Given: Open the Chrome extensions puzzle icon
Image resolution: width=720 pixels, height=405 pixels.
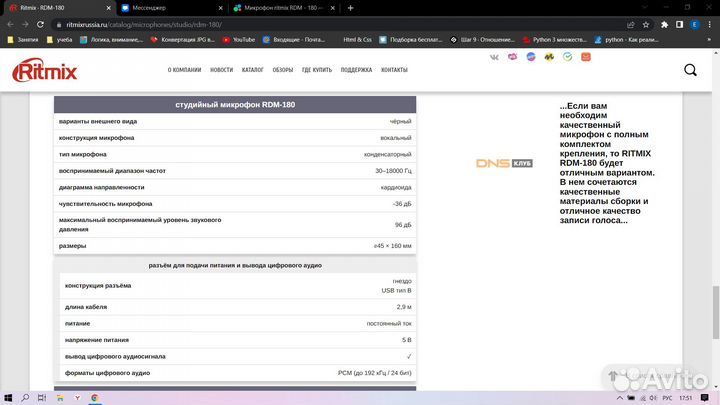Looking at the screenshot, I should pyautogui.click(x=663, y=23).
